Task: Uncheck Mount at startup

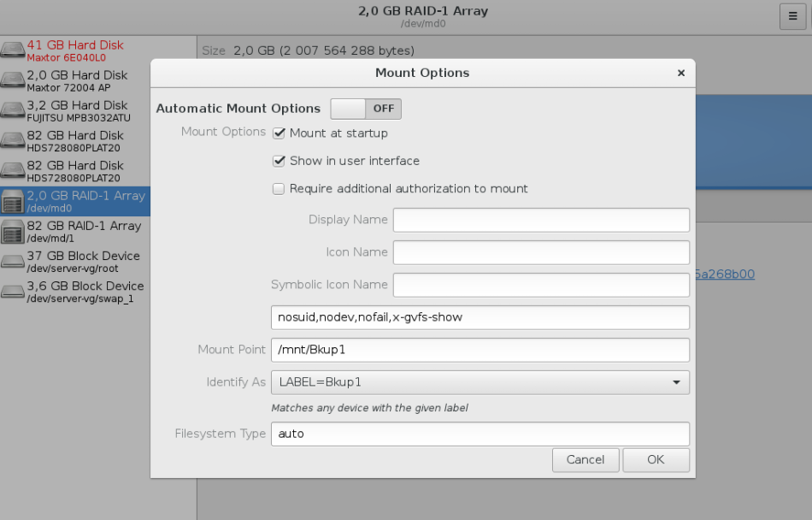Action: (279, 133)
